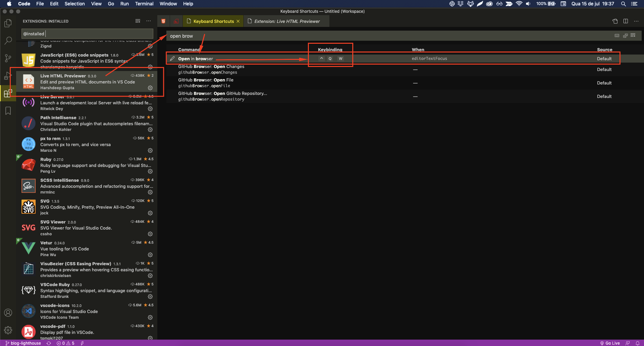Screen dimensions: 644x346
Task: Open gear menu for SVG (jock) extension
Action: point(150,213)
